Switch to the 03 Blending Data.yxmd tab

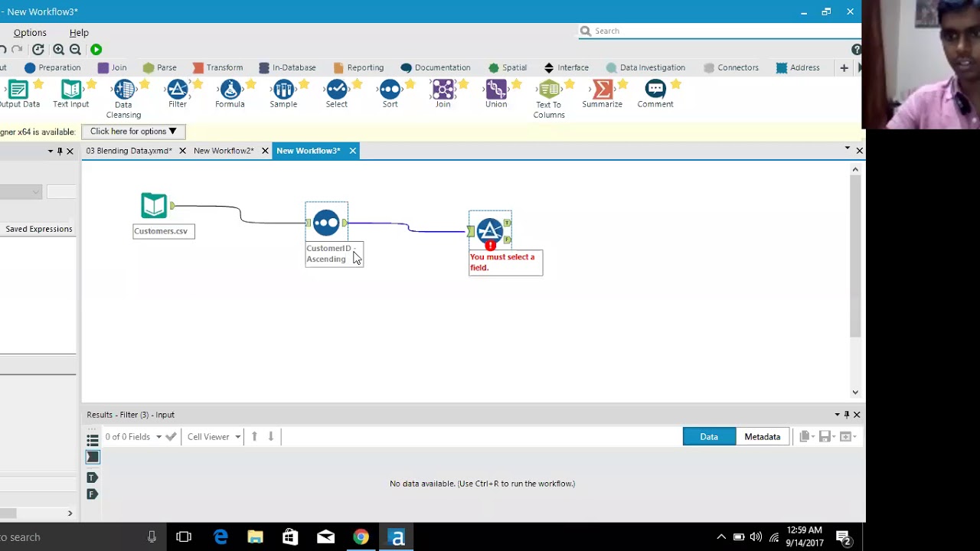coord(129,151)
